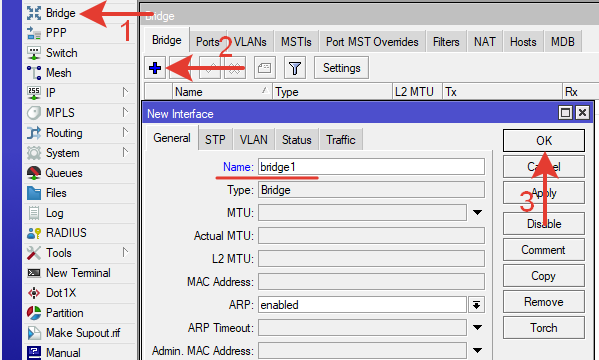Switch to the Status tab
The height and width of the screenshot is (360, 599).
pos(297,140)
